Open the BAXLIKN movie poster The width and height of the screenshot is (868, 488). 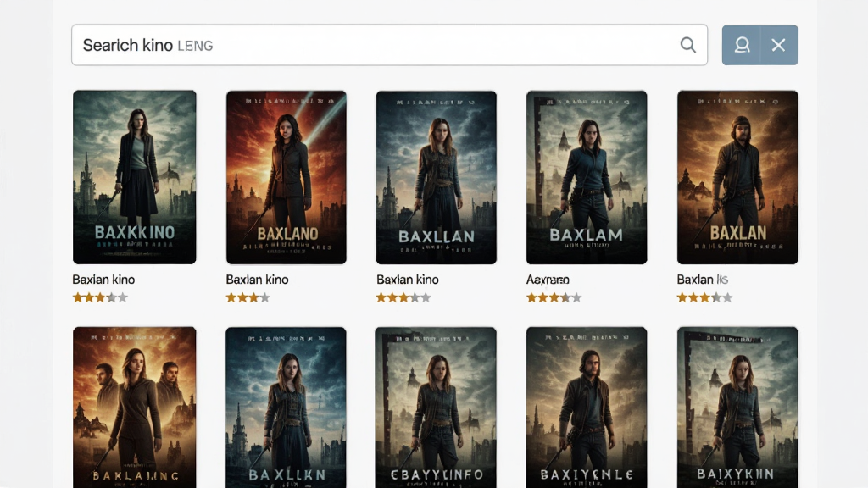pyautogui.click(x=287, y=408)
